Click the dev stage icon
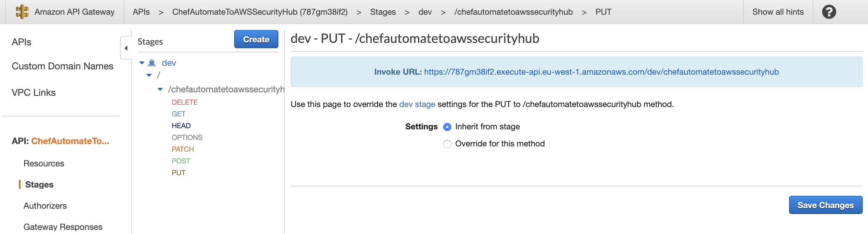Image resolution: width=868 pixels, height=234 pixels. 152,63
